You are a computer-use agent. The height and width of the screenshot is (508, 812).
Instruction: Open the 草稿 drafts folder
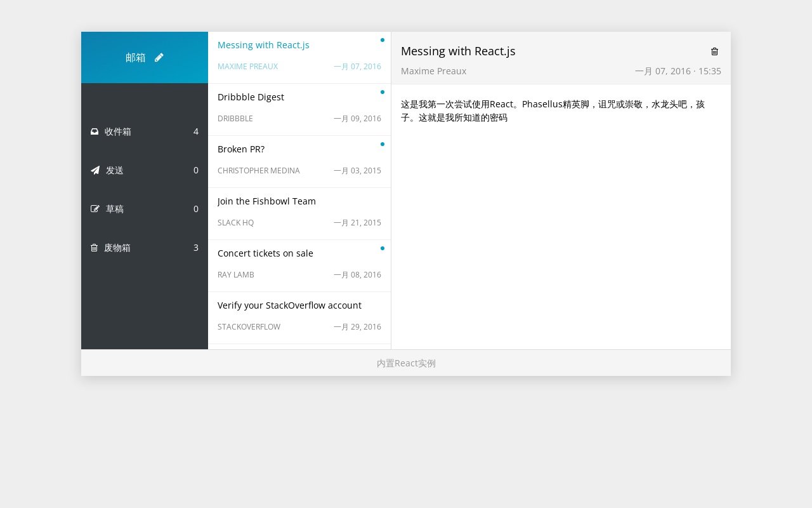(x=145, y=209)
